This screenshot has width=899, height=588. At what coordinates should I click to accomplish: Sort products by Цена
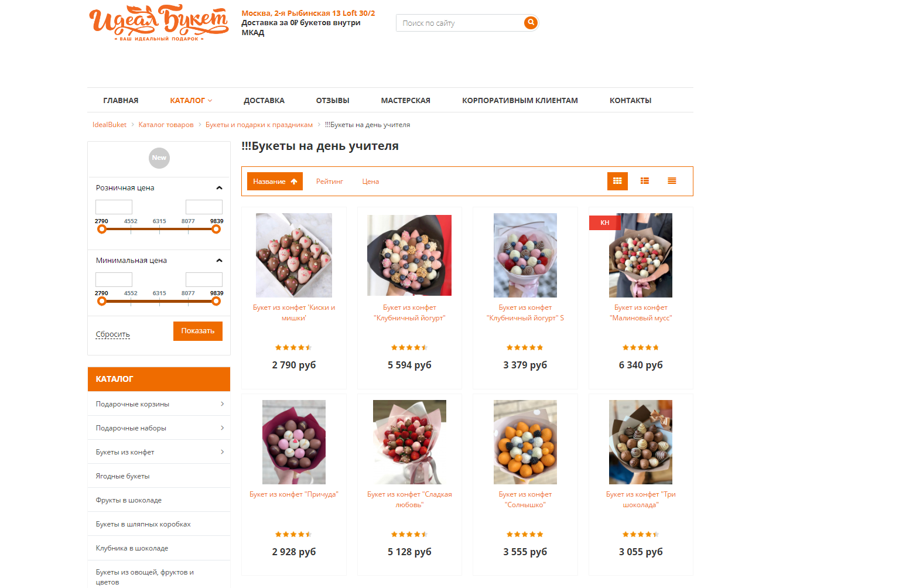point(371,182)
